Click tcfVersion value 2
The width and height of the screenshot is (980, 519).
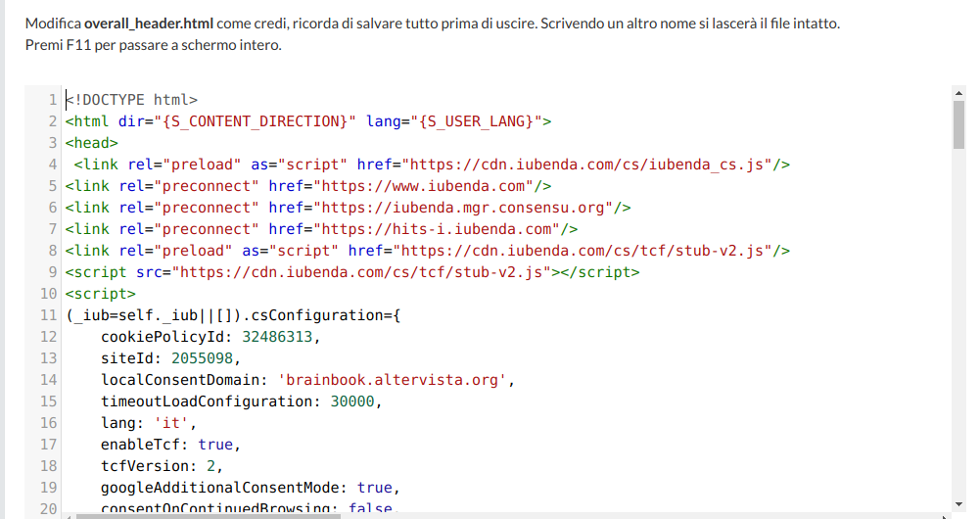[211, 466]
